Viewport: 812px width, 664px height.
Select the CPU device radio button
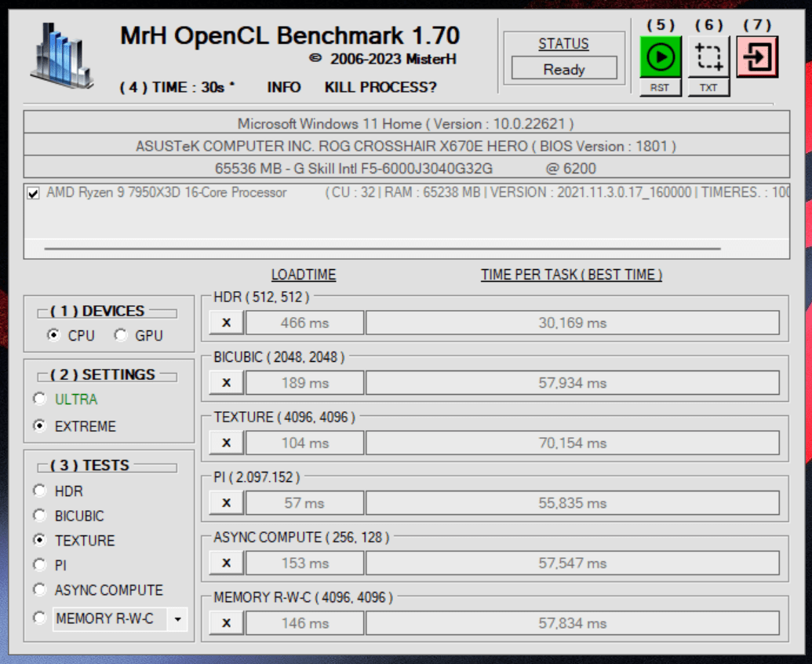[53, 335]
